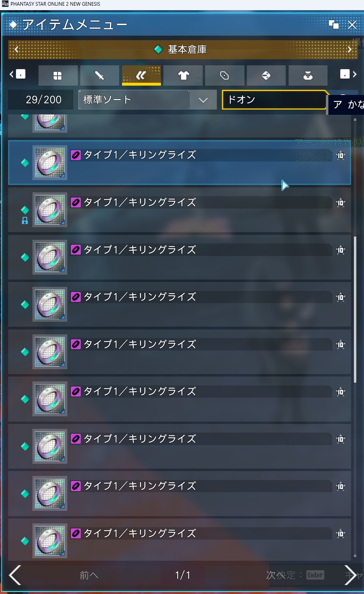Select the highlighted タイプ1／キリングライズ item
The image size is (364, 594).
(180, 162)
